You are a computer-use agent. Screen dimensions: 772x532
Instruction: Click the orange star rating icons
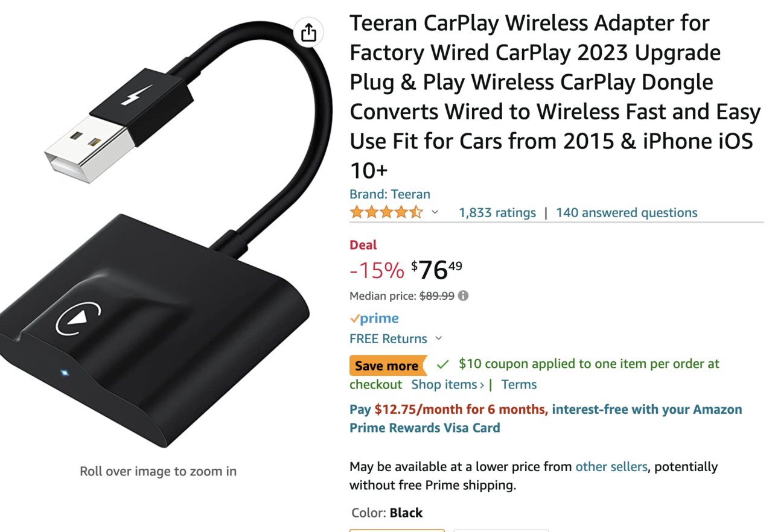(x=386, y=212)
